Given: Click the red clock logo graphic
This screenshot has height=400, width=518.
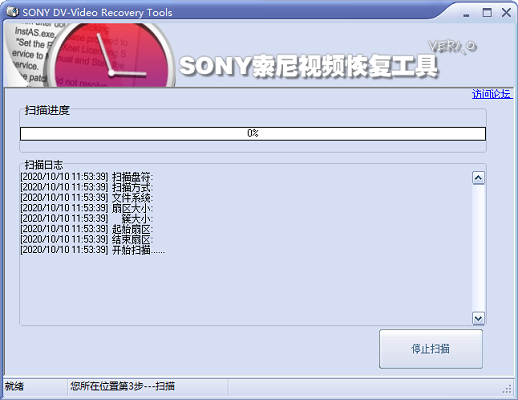Looking at the screenshot, I should [111, 55].
